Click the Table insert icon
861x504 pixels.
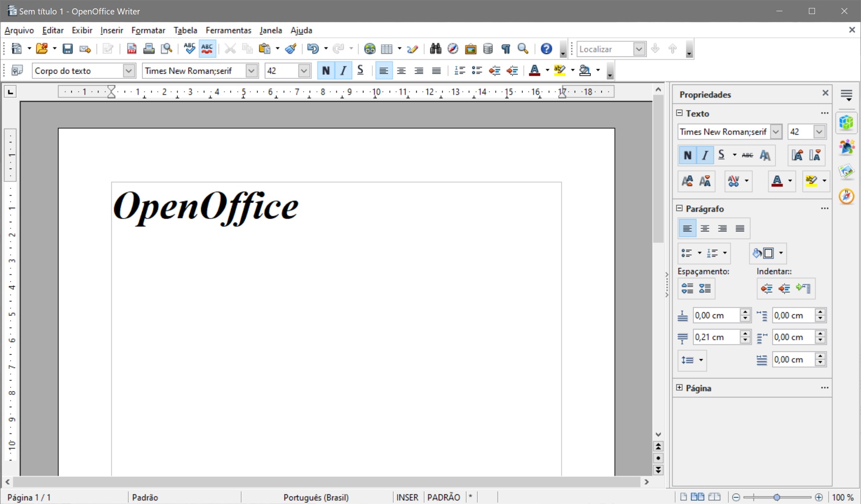(387, 49)
